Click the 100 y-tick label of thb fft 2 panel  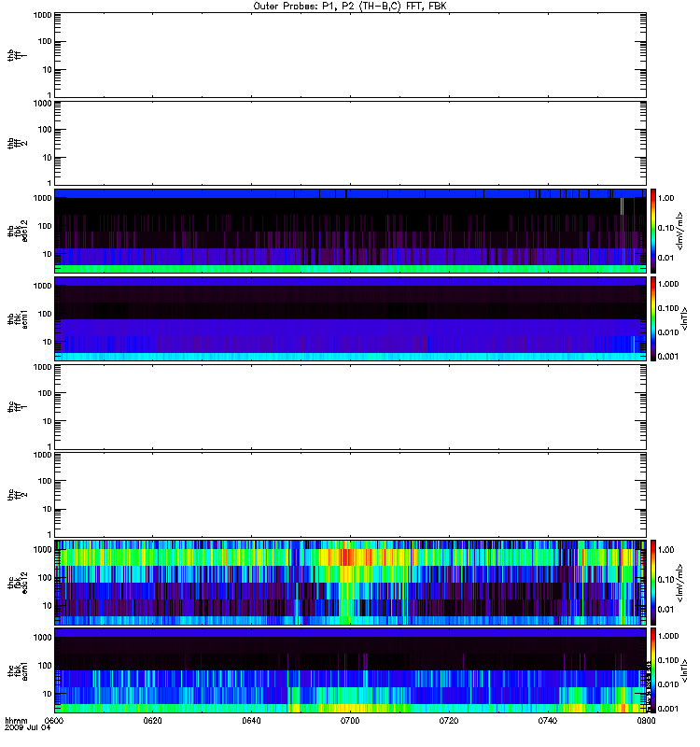click(x=45, y=130)
